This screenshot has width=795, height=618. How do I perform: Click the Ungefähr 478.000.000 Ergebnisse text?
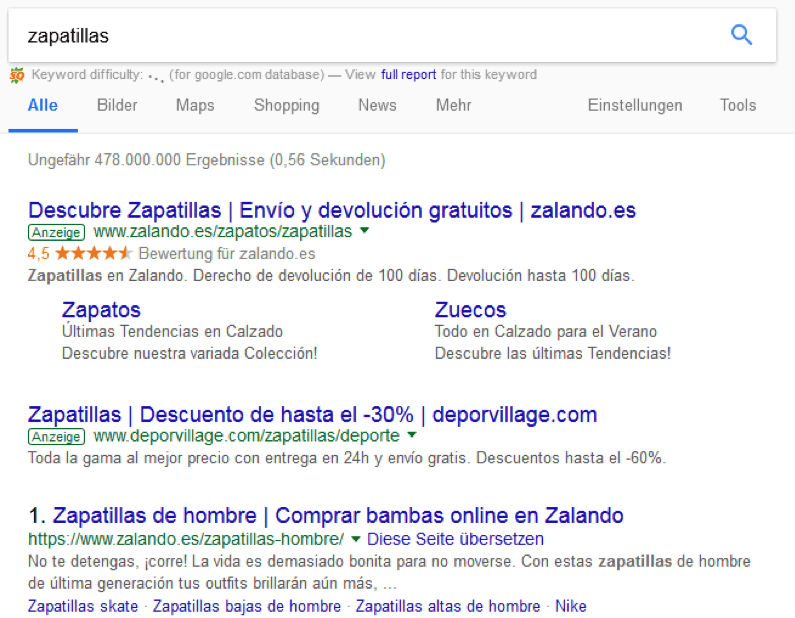tap(206, 160)
